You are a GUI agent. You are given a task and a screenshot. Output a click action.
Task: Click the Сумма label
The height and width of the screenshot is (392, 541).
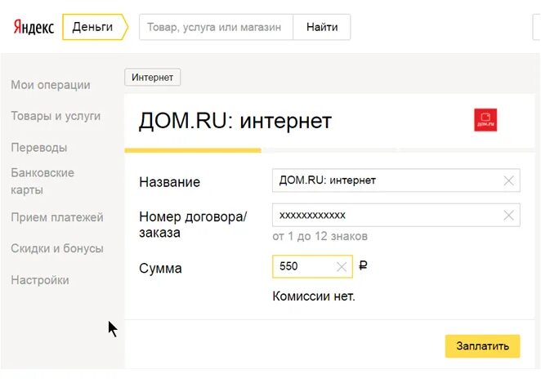tap(160, 268)
